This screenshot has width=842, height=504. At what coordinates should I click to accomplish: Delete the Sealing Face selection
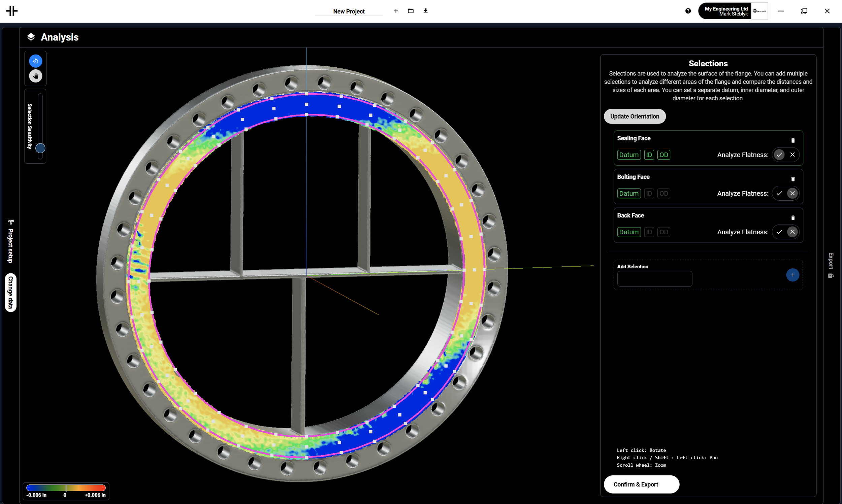(x=793, y=140)
